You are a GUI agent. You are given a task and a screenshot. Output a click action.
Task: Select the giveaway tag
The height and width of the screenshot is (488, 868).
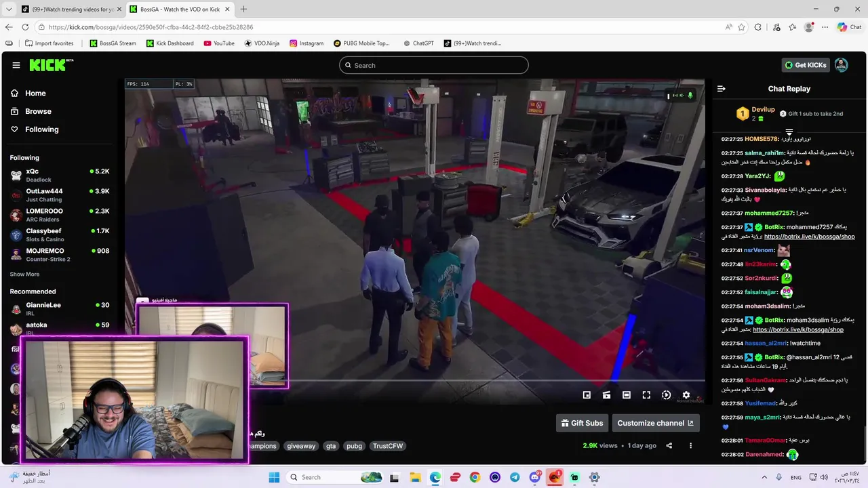tap(301, 446)
